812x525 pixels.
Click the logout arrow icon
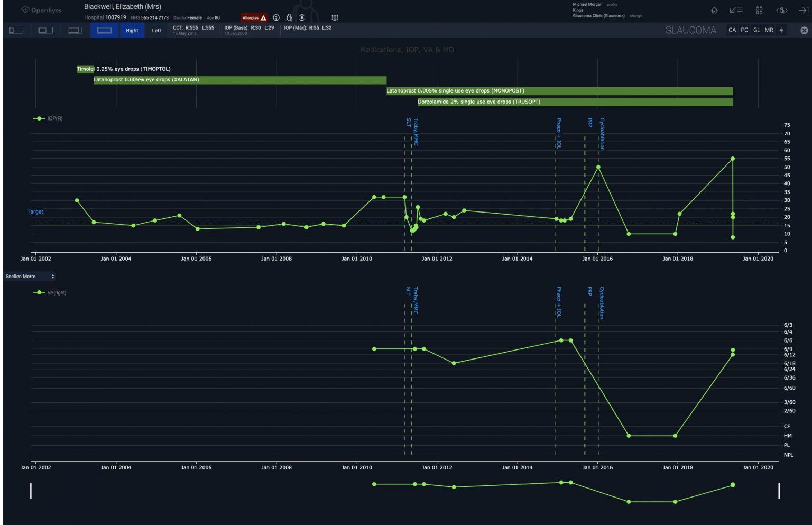(804, 11)
